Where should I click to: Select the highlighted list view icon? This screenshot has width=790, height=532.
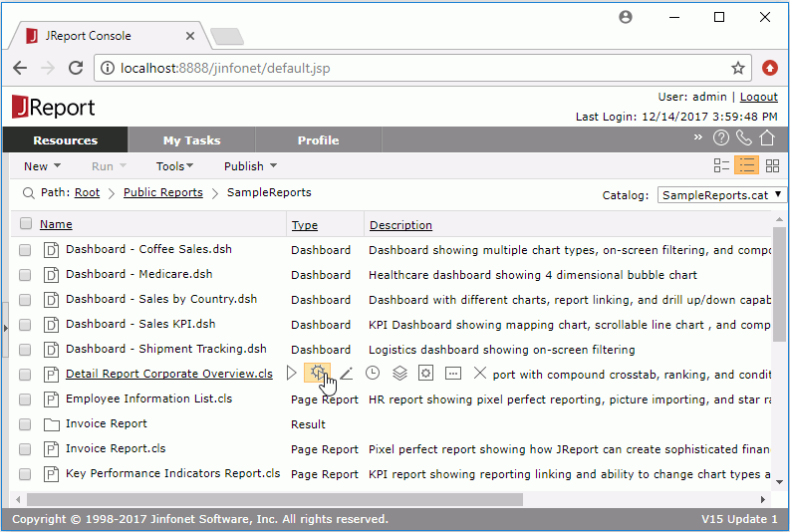click(747, 165)
